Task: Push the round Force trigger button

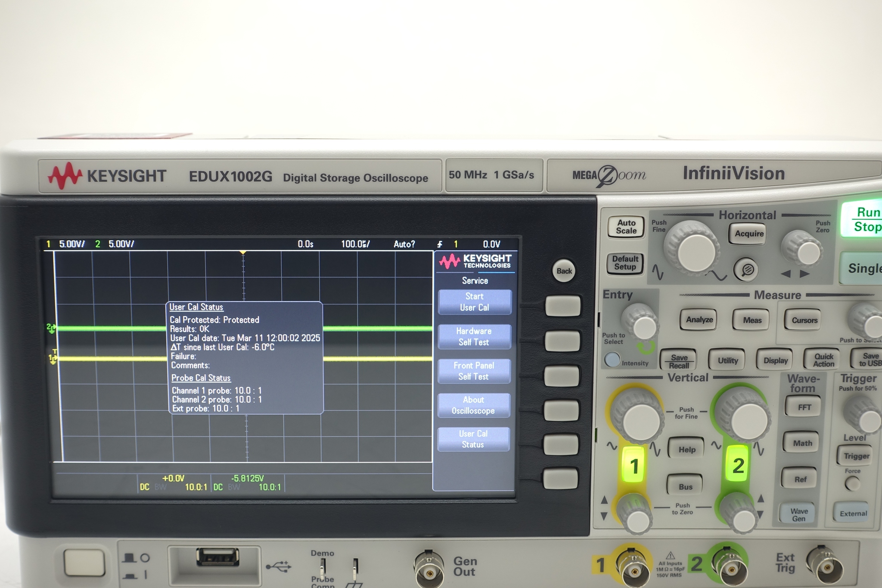Action: [x=852, y=484]
